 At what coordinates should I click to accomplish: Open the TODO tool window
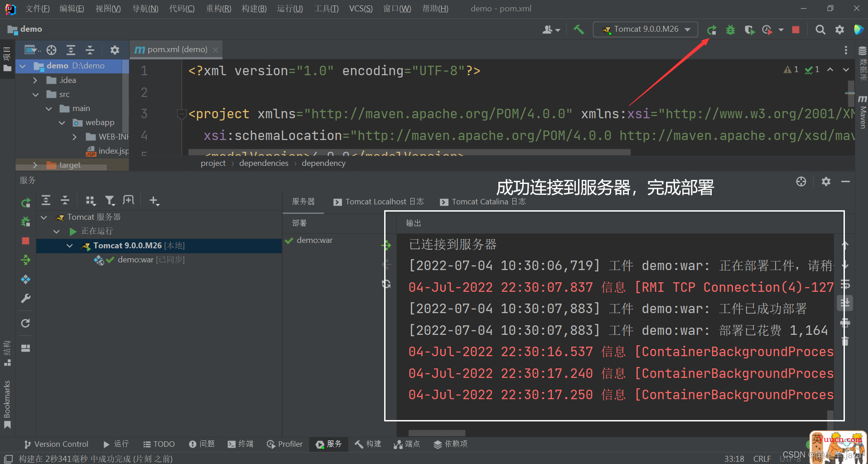[x=159, y=444]
